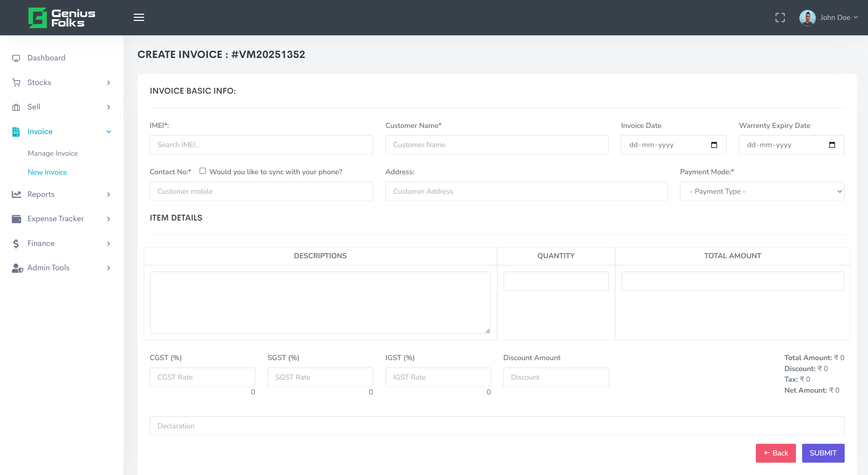Image resolution: width=868 pixels, height=475 pixels.
Task: Click the Stocks shopping cart icon
Action: pyautogui.click(x=16, y=82)
